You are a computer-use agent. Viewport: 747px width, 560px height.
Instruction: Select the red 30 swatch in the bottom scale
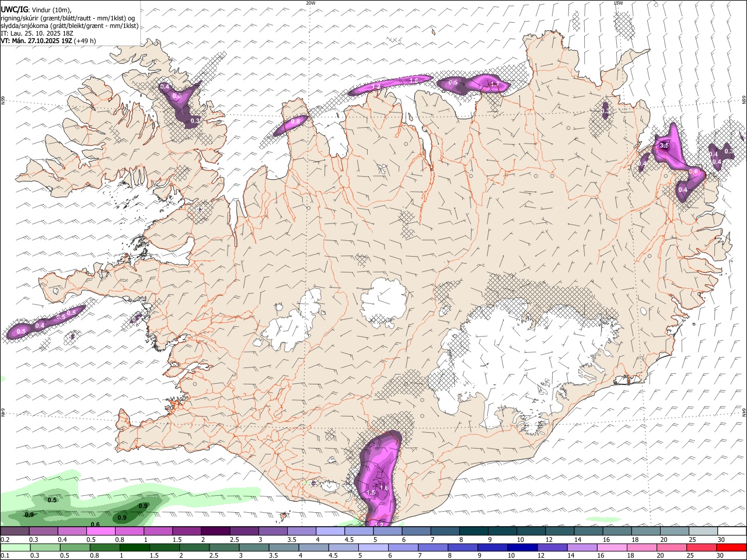732,547
